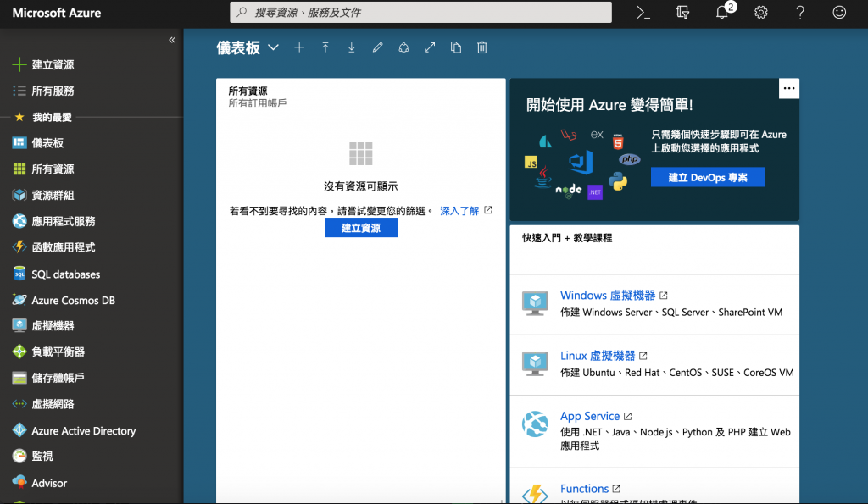Click the 負載平衡器 icon
The width and height of the screenshot is (868, 504).
(x=19, y=352)
